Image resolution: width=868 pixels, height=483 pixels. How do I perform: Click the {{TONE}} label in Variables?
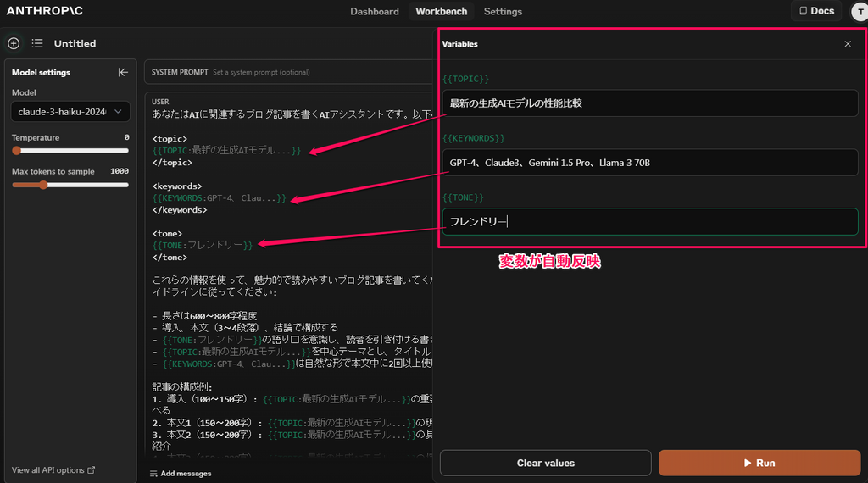click(463, 197)
